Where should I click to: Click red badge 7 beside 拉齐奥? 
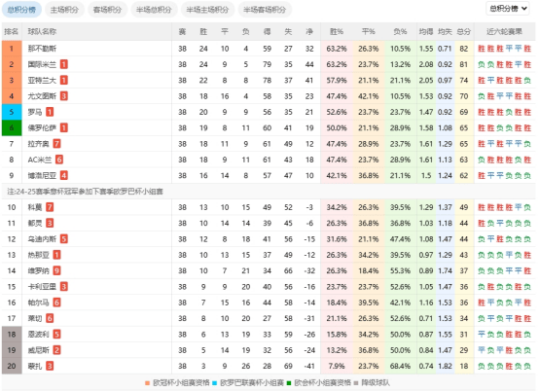[x=56, y=144]
